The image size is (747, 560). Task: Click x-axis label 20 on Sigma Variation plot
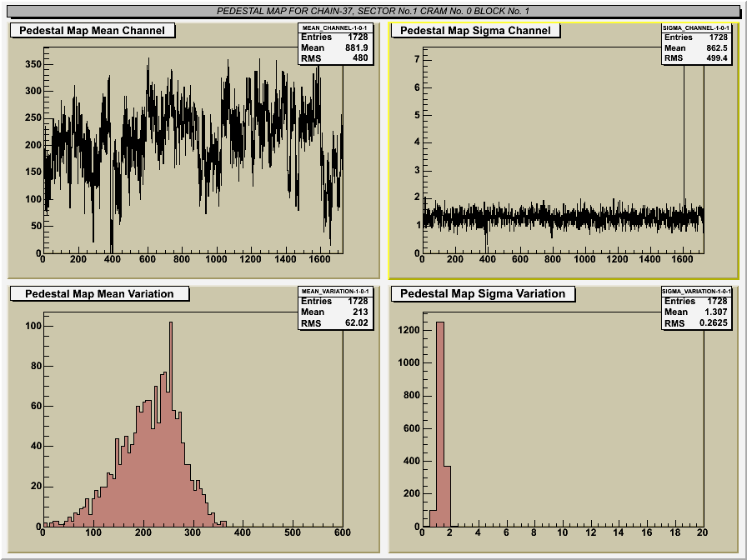pyautogui.click(x=702, y=532)
